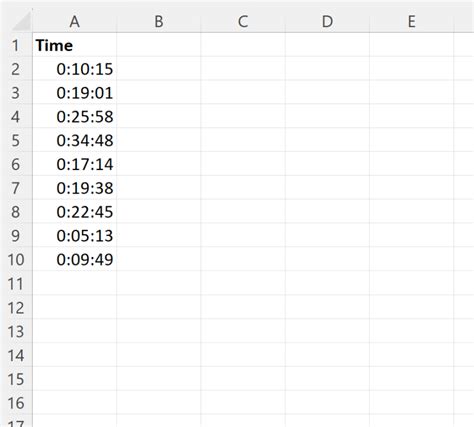The height and width of the screenshot is (427, 474).
Task: Select cell containing 0:10:15
Action: coord(75,69)
